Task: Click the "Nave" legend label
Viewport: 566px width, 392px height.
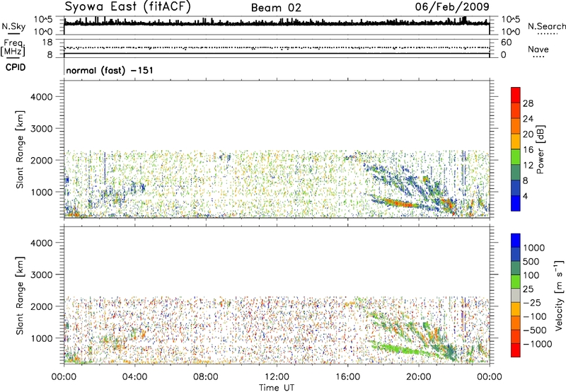Action: 538,49
